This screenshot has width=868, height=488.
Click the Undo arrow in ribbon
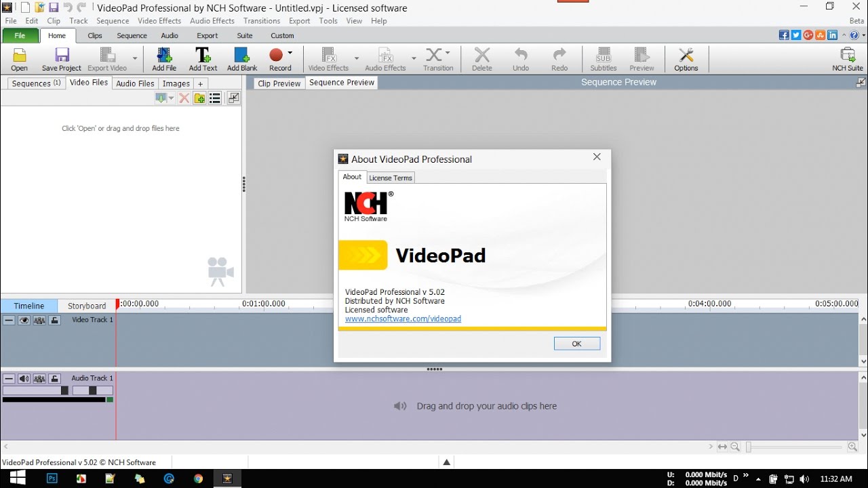tap(521, 55)
